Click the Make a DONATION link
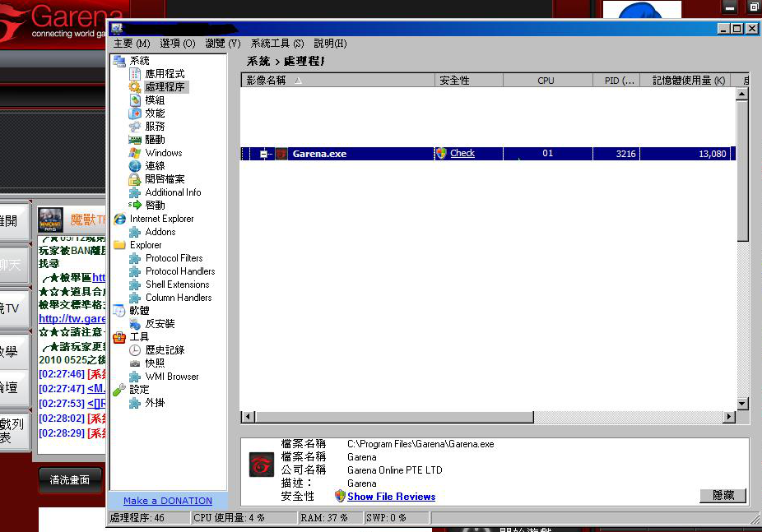Viewport: 762px width, 532px height. click(168, 501)
